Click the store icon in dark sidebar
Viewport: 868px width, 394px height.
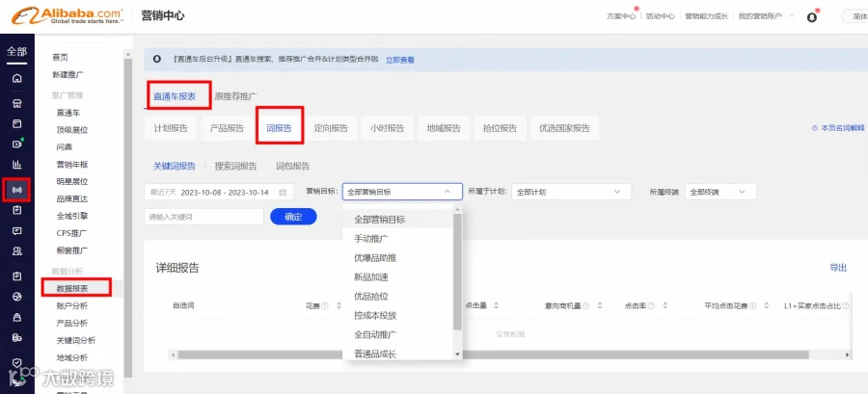tap(16, 103)
